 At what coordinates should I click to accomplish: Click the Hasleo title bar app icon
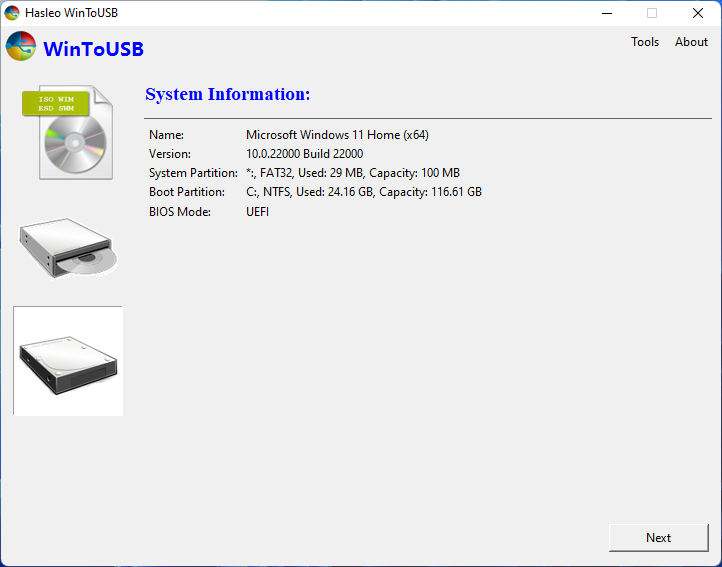(x=12, y=13)
